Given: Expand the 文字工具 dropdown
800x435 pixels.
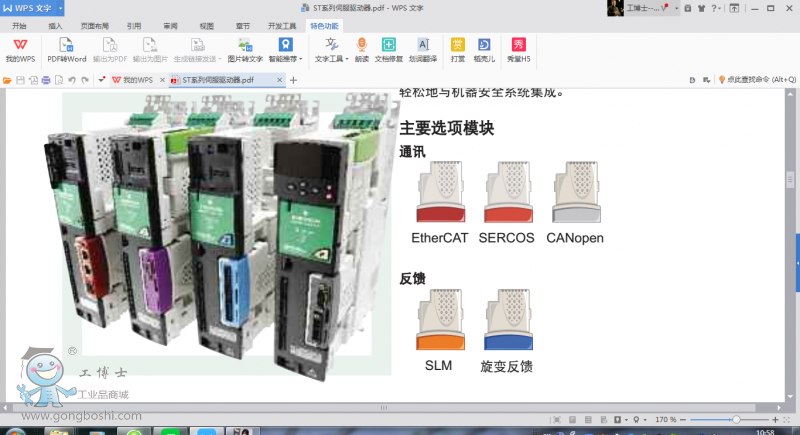Looking at the screenshot, I should point(331,59).
